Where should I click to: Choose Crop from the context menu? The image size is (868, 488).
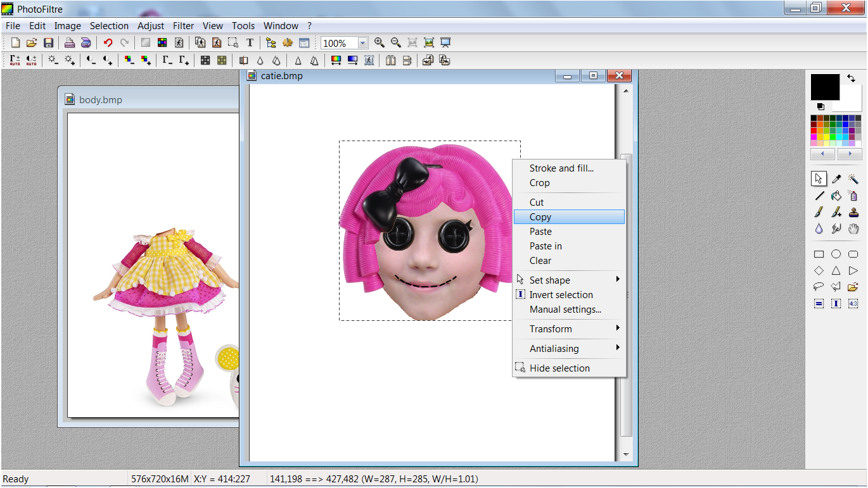569,183
